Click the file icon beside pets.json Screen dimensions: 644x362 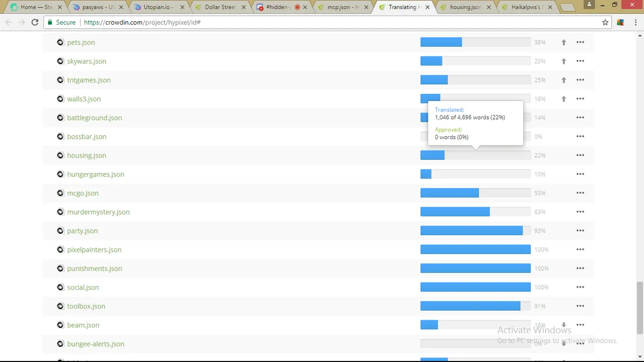[60, 42]
